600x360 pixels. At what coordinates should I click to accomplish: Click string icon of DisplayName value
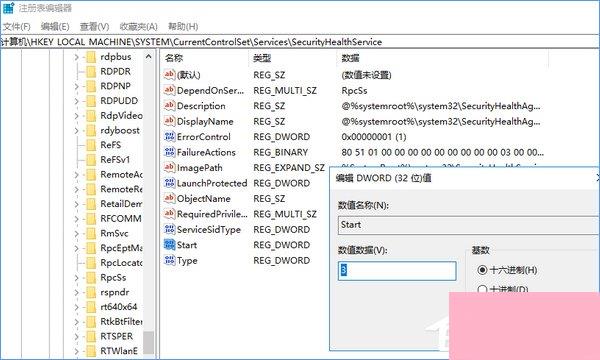click(x=169, y=121)
